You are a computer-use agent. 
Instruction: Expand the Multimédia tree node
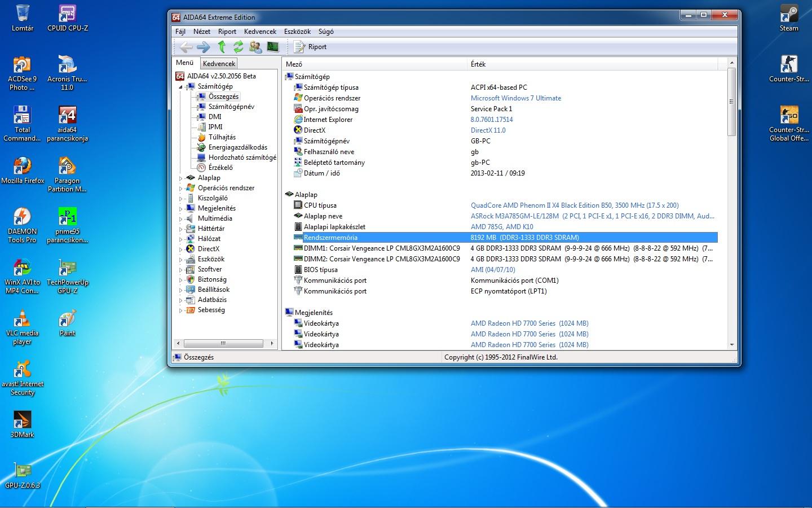[181, 219]
